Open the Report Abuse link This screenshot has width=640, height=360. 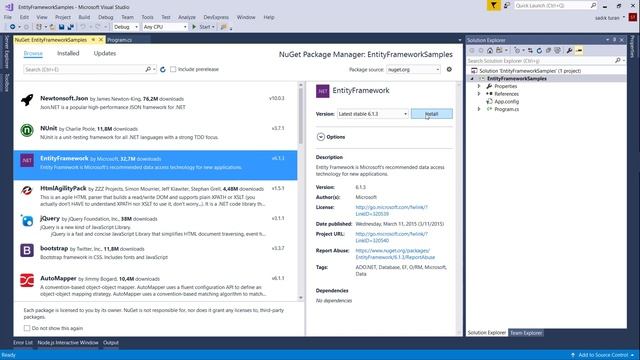tap(395, 254)
